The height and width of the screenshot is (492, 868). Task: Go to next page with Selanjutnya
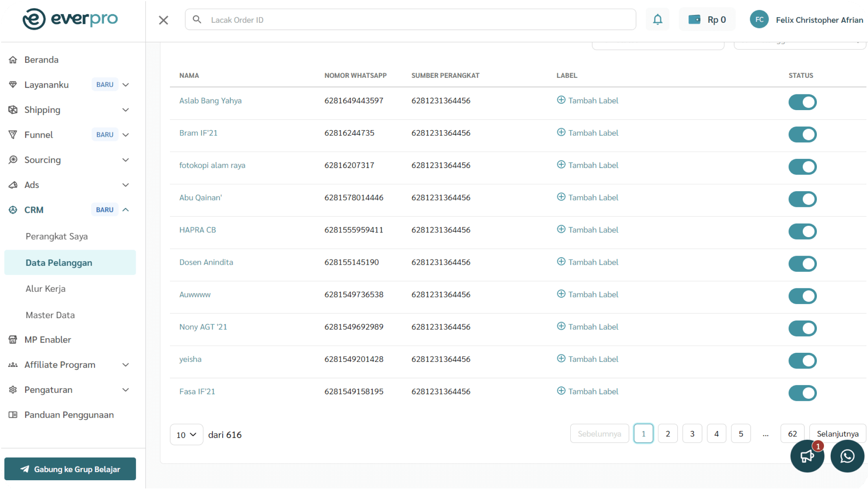[x=837, y=433]
